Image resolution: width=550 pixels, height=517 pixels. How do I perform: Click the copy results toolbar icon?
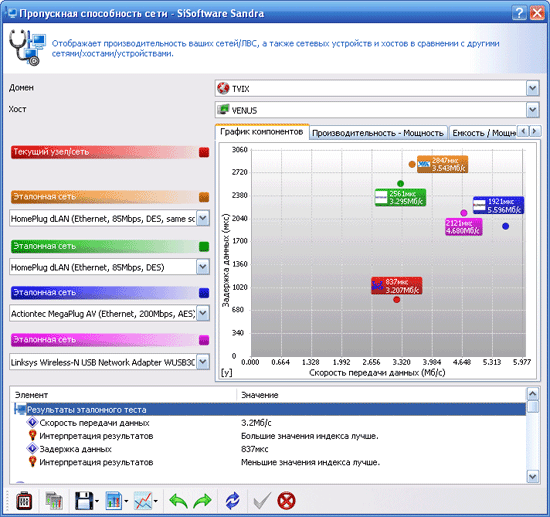54,501
